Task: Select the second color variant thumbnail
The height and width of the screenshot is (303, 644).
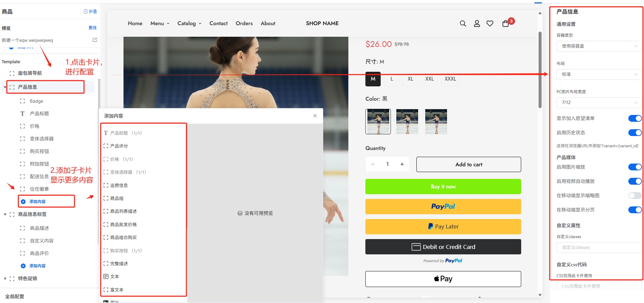Action: [407, 122]
